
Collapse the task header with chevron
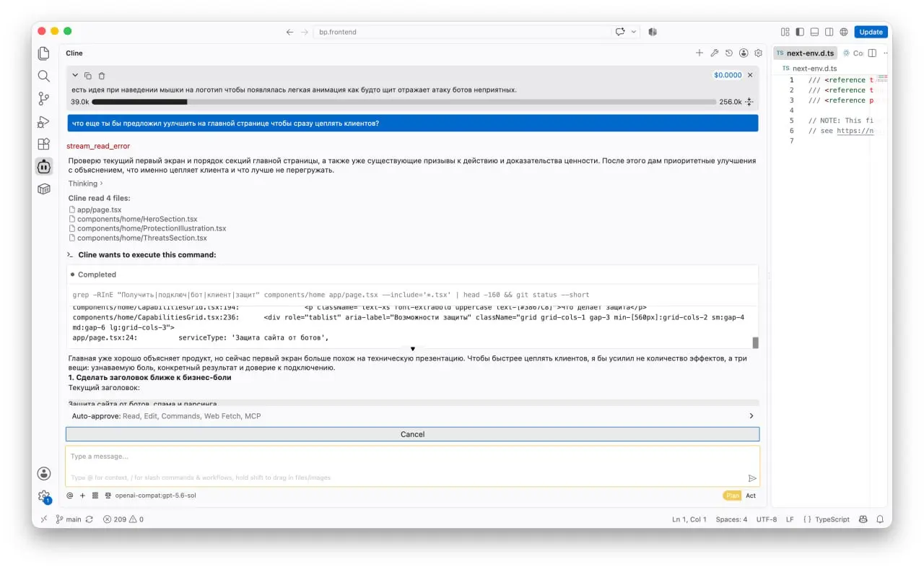click(75, 75)
